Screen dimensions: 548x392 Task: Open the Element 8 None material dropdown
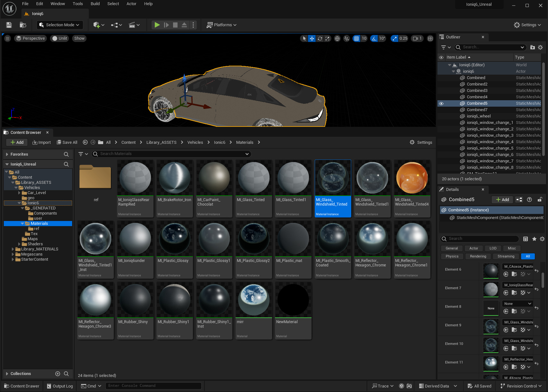(517, 304)
